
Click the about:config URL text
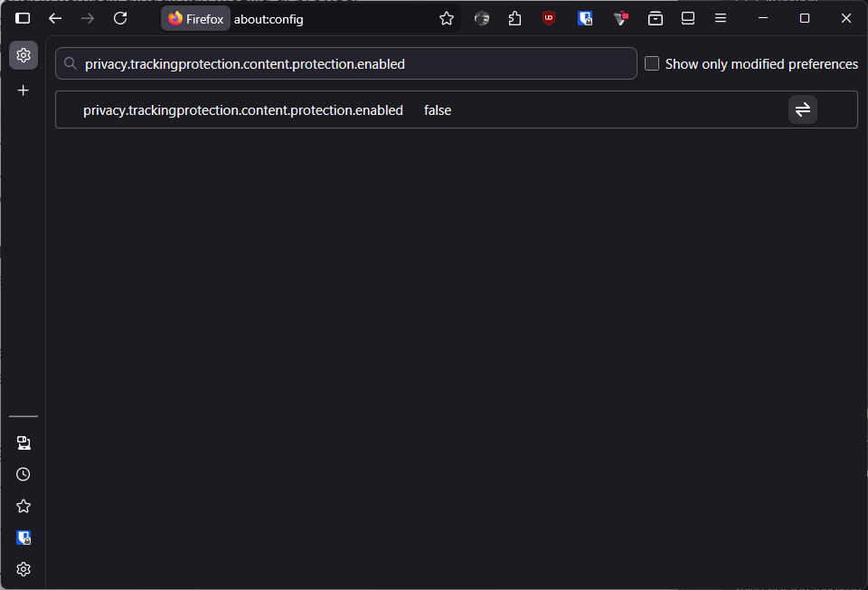(269, 19)
